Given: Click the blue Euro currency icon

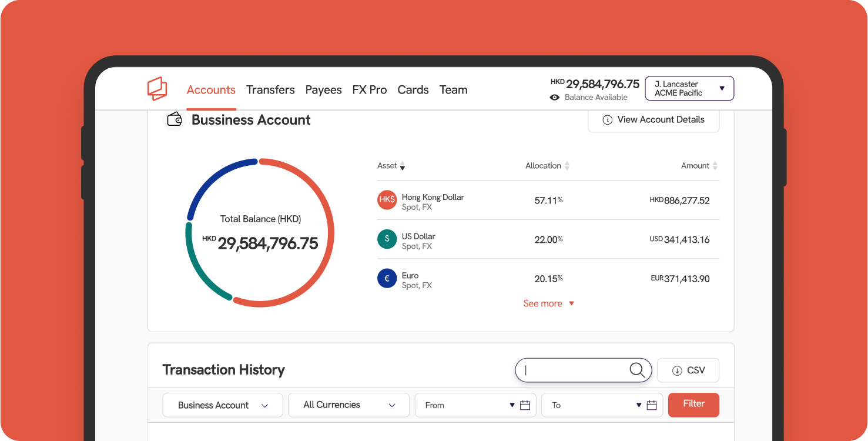Looking at the screenshot, I should click(387, 278).
